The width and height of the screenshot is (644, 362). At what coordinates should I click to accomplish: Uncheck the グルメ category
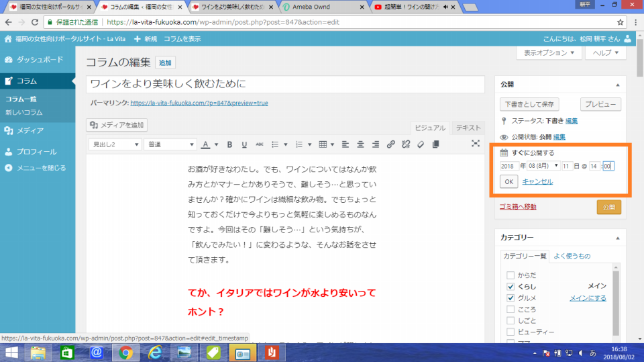click(x=511, y=298)
